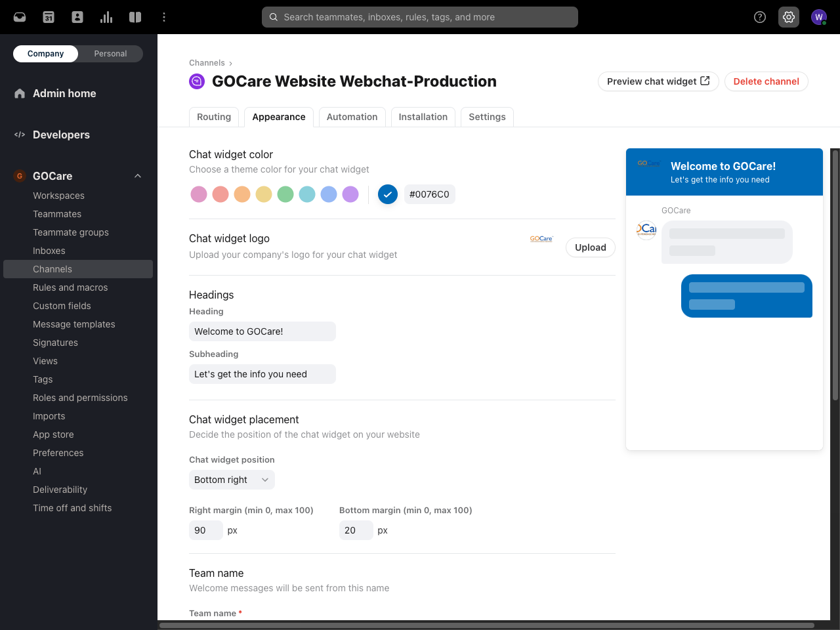Screen dimensions: 840x630
Task: Open Developers in sidebar
Action: [61, 135]
